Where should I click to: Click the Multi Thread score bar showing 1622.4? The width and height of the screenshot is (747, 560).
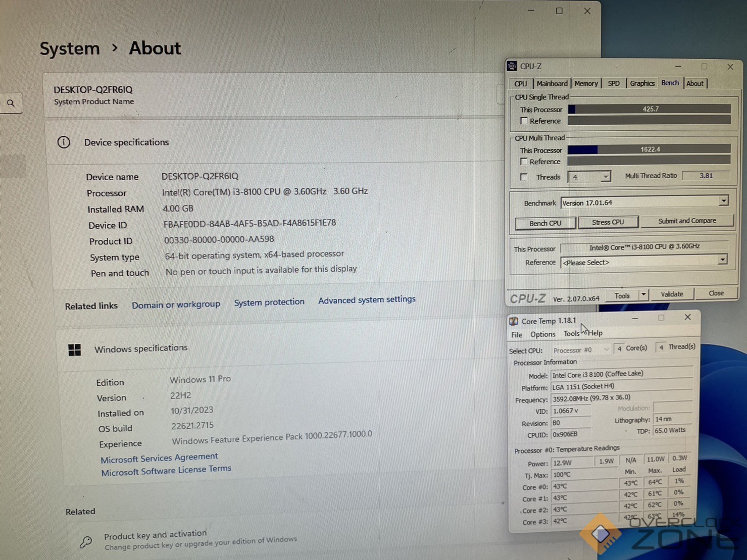(x=649, y=149)
